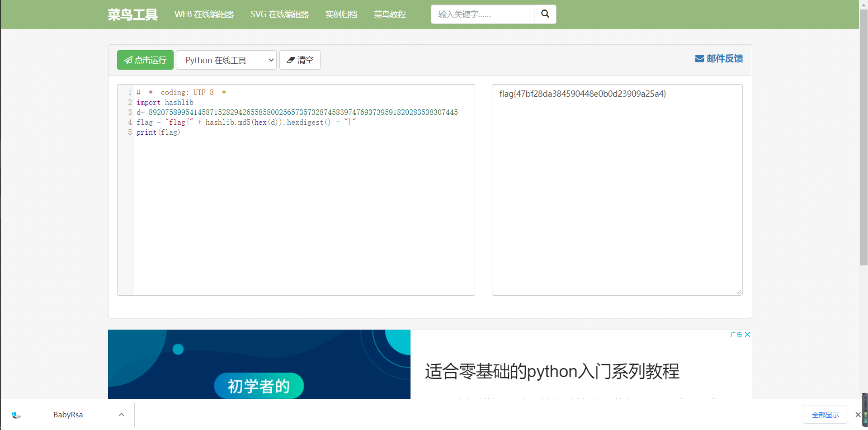Viewport: 868px width, 430px height.
Task: Click 全部显示 show all downloads
Action: pyautogui.click(x=826, y=415)
